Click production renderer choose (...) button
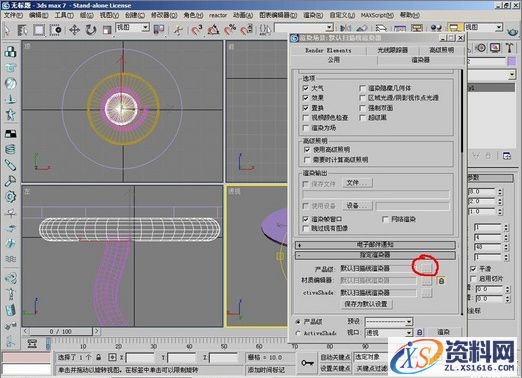Viewport: 522px width, 378px height. click(426, 267)
